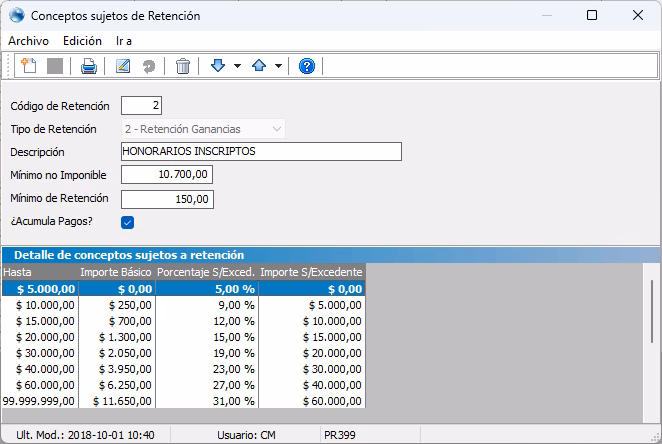Select the 12,00 % percentage cell
The width and height of the screenshot is (662, 444).
tap(207, 321)
